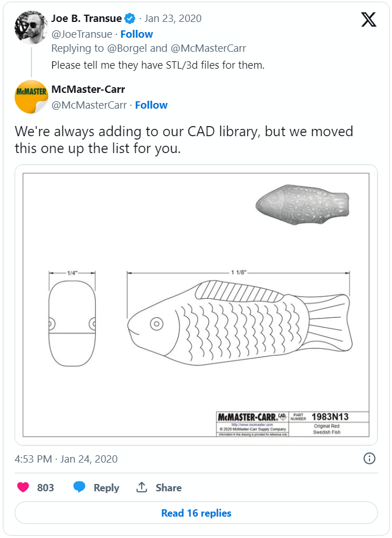Click the Share text label

pos(169,488)
